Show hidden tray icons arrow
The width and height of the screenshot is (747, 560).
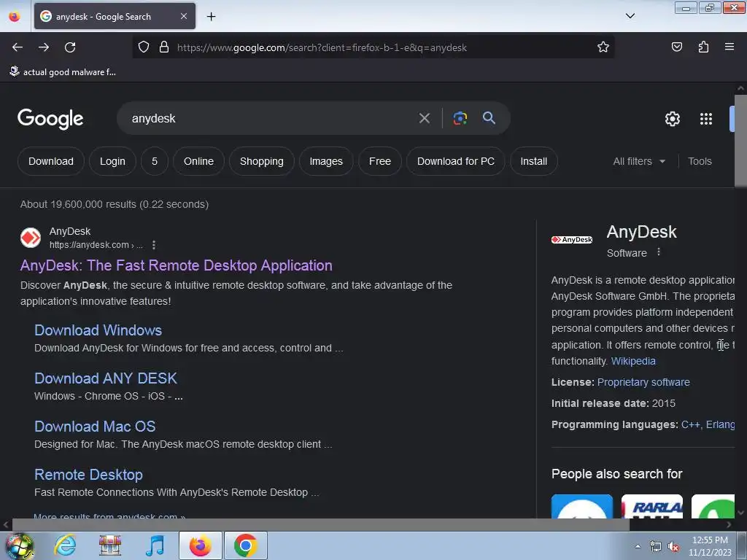pos(638,546)
